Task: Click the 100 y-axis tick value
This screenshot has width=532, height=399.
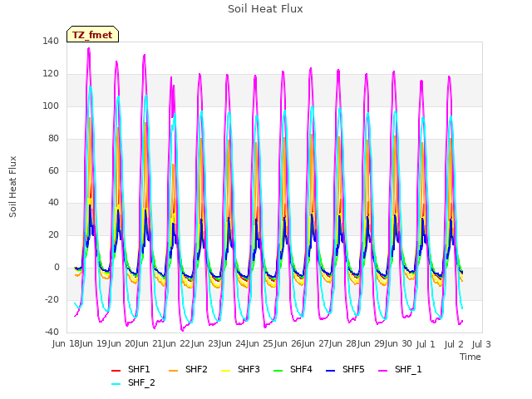Action: click(51, 106)
